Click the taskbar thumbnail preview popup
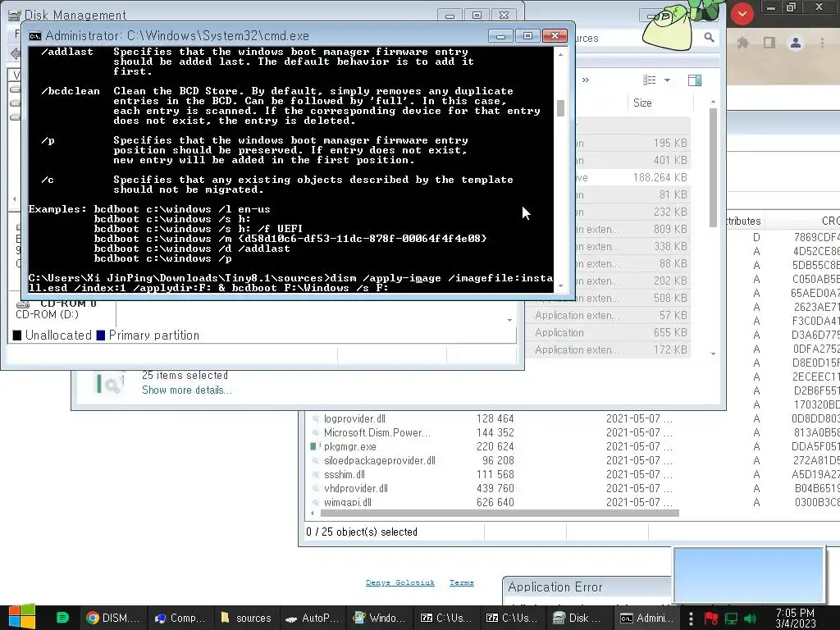Screen dimensions: 840x630 [748, 575]
